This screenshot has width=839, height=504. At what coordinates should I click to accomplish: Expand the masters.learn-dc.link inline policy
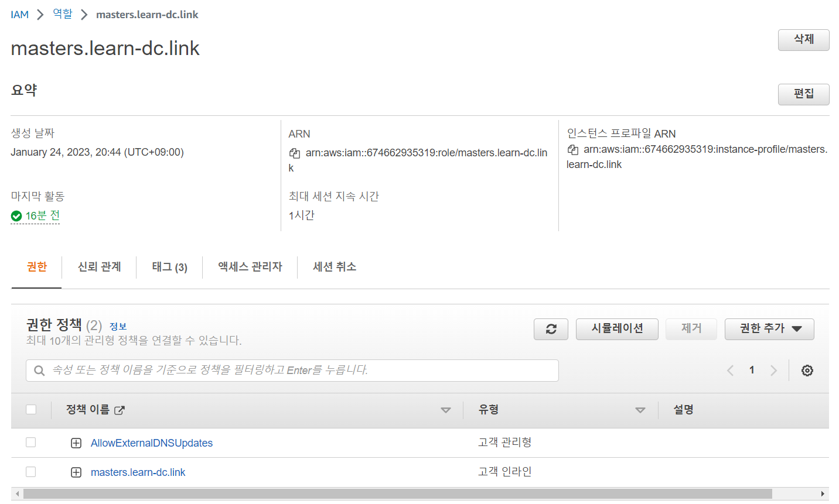point(76,472)
